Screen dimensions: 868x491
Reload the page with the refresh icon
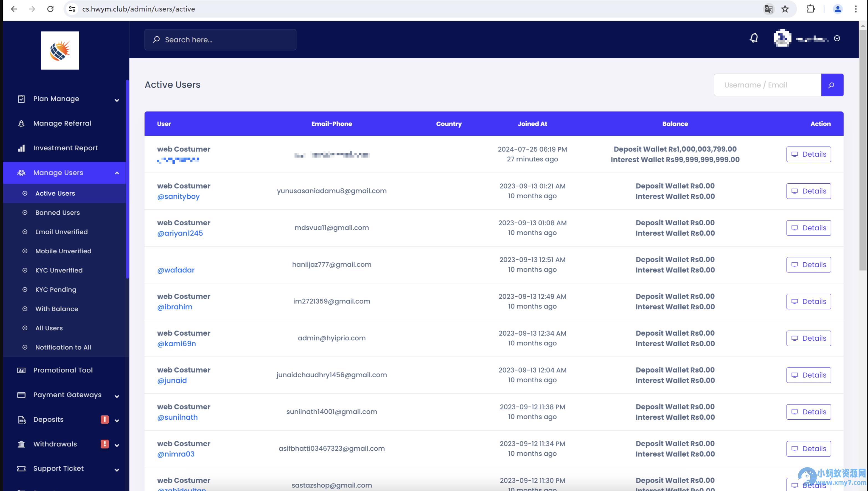click(50, 9)
